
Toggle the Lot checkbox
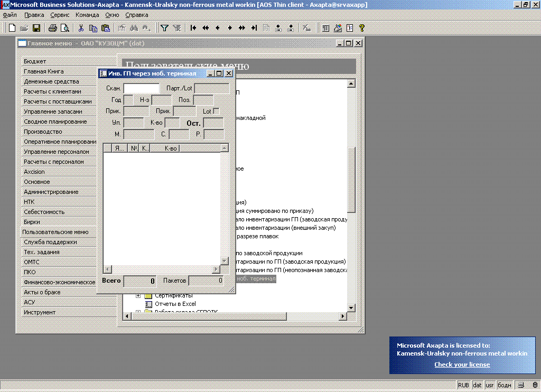[216, 111]
